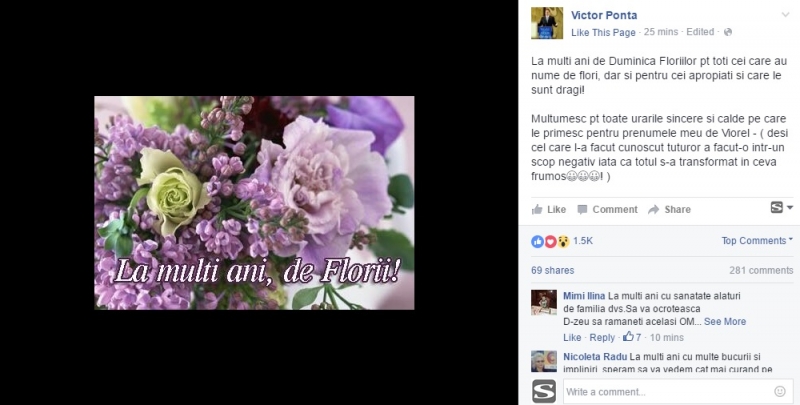Expand Mimi Ilina's comment with See More
The width and height of the screenshot is (800, 405).
[x=724, y=322]
